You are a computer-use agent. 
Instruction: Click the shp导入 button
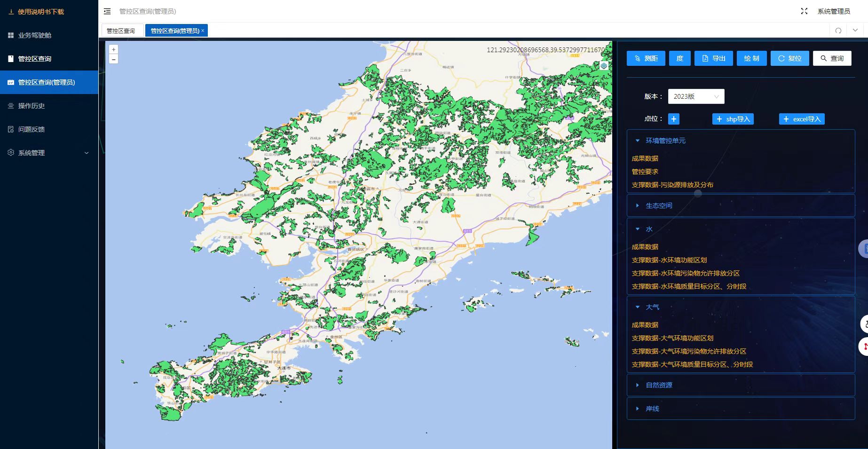tap(733, 119)
